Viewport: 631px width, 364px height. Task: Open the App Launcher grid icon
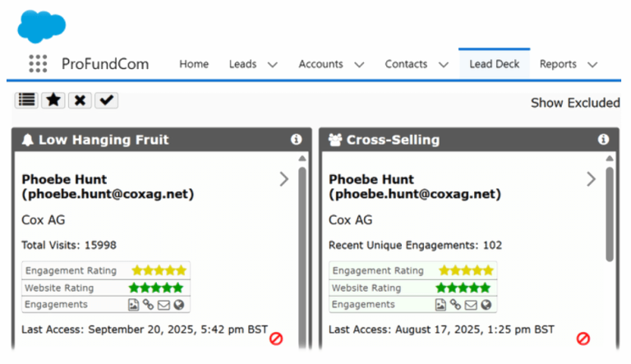(x=38, y=64)
